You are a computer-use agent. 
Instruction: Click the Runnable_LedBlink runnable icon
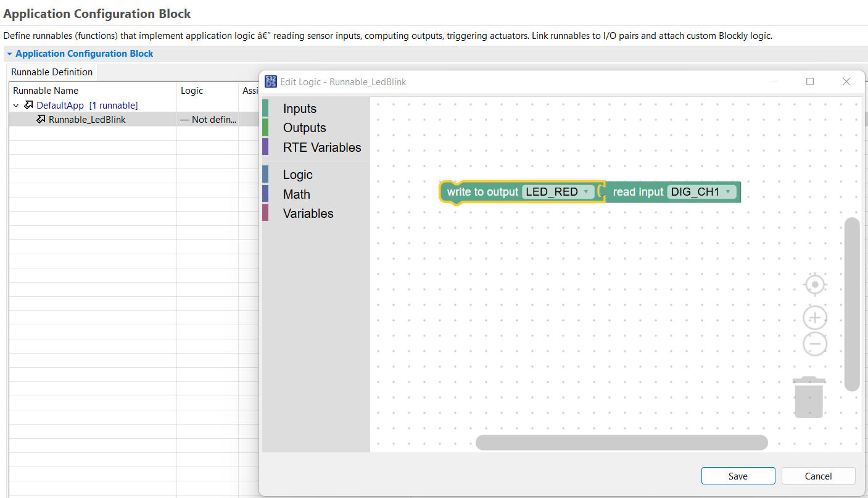coord(41,119)
